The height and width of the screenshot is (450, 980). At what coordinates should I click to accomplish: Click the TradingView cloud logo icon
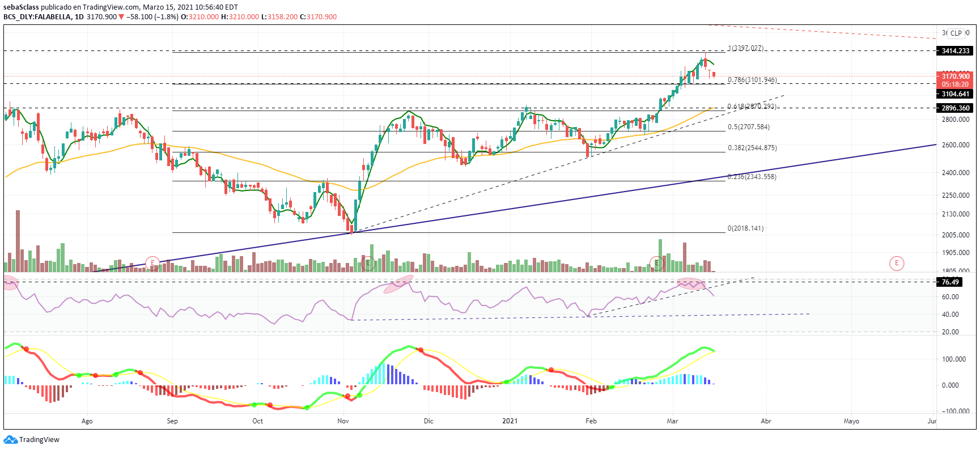click(10, 440)
